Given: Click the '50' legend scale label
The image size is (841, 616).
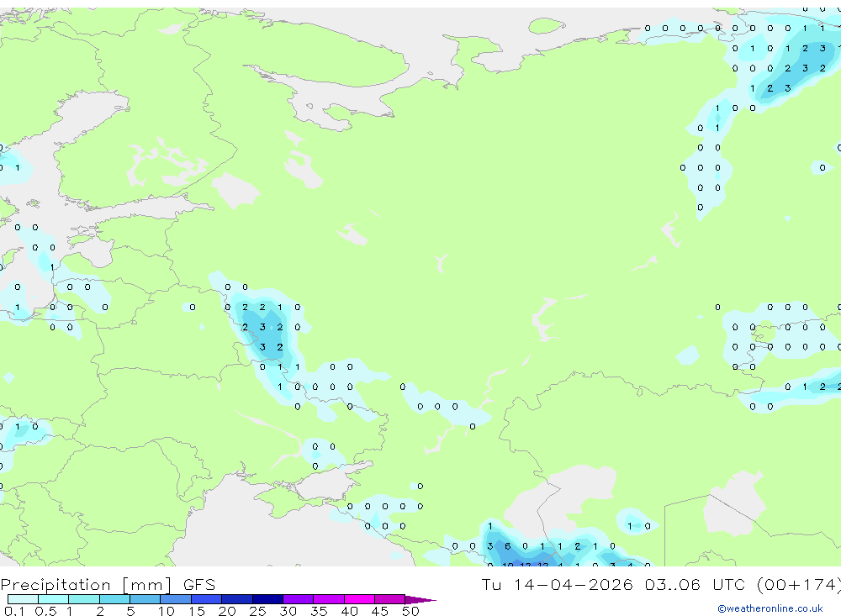Looking at the screenshot, I should [x=410, y=611].
